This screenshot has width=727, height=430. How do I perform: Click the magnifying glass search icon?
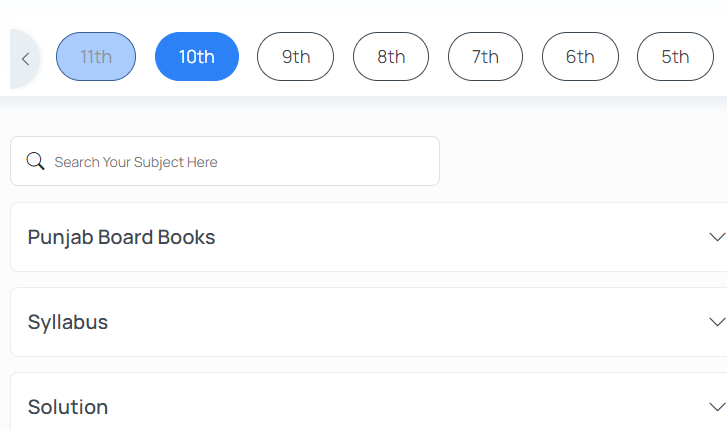tap(35, 161)
